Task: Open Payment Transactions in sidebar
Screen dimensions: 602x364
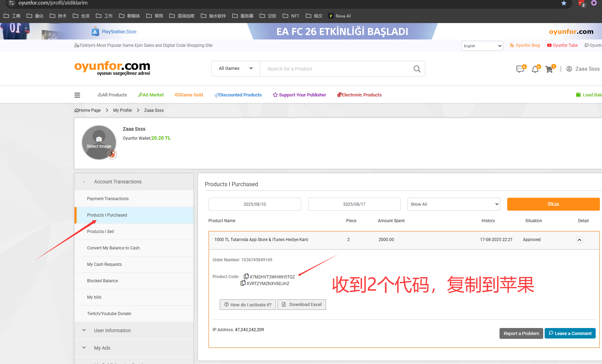Action: coord(134,199)
